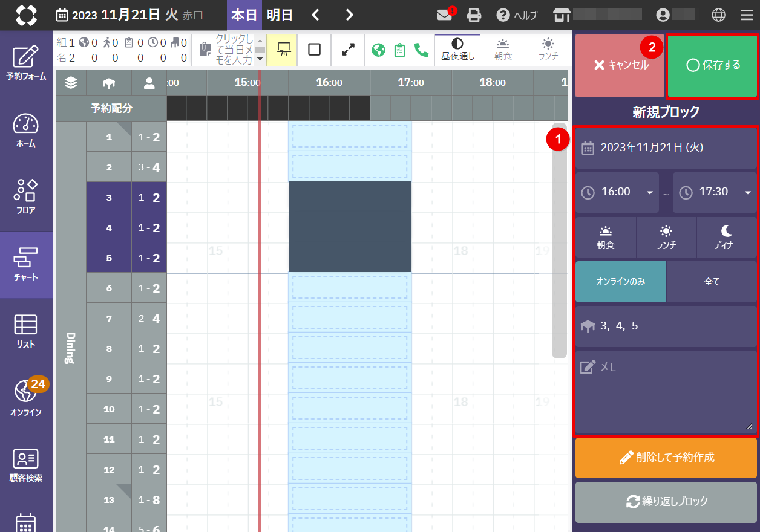760x532 pixels.
Task: Click the メモ text input field
Action: (666, 392)
